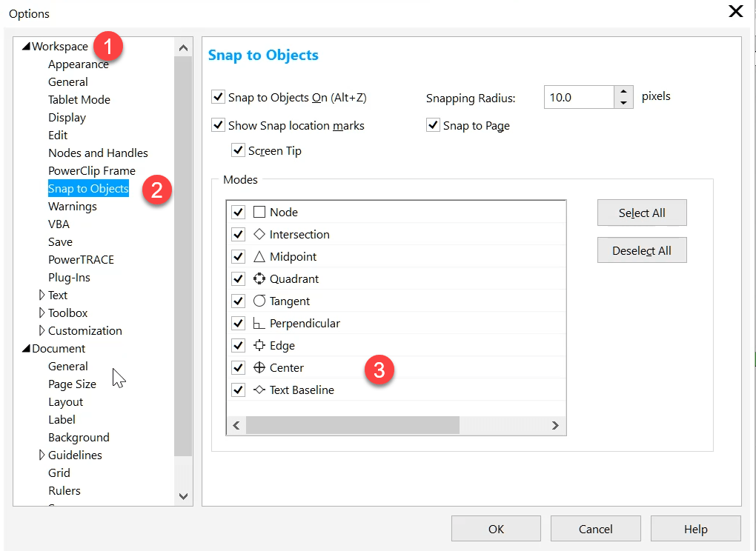Viewport: 756px width, 551px height.
Task: Click the Quadrant snap mode icon
Action: tap(259, 279)
